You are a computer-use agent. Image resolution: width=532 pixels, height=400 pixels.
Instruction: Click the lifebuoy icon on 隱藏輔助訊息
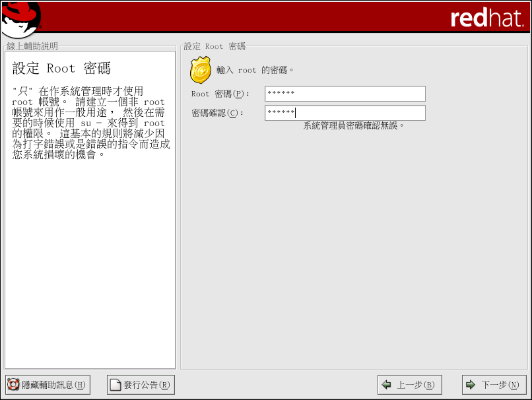13,385
